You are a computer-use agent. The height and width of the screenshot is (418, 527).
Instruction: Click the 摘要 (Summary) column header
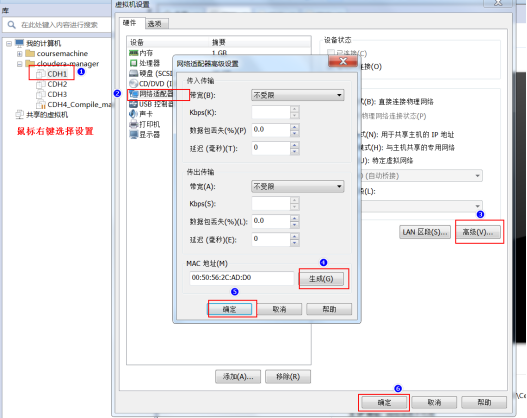259,42
